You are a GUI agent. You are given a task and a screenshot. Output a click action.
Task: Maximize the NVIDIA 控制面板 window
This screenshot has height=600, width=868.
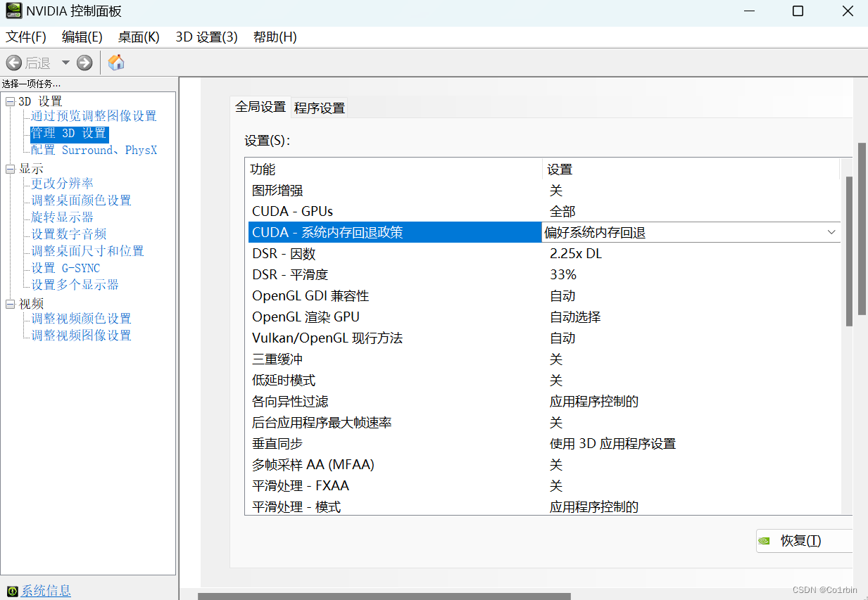coord(798,11)
